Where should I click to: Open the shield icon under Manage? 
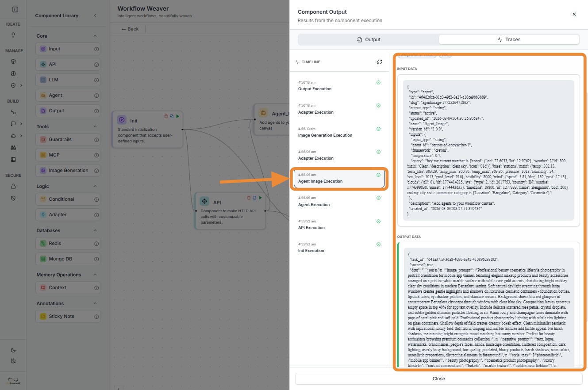tap(13, 85)
